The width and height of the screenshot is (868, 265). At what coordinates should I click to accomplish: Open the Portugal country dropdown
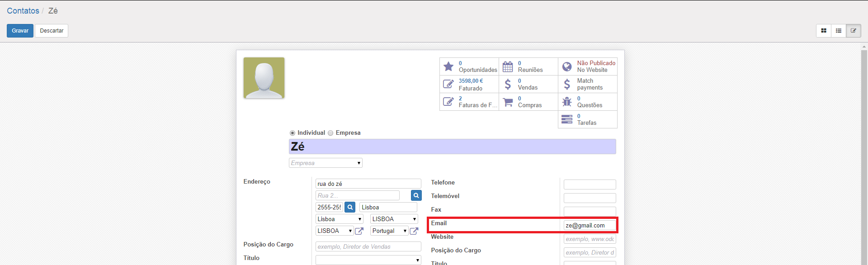(389, 231)
